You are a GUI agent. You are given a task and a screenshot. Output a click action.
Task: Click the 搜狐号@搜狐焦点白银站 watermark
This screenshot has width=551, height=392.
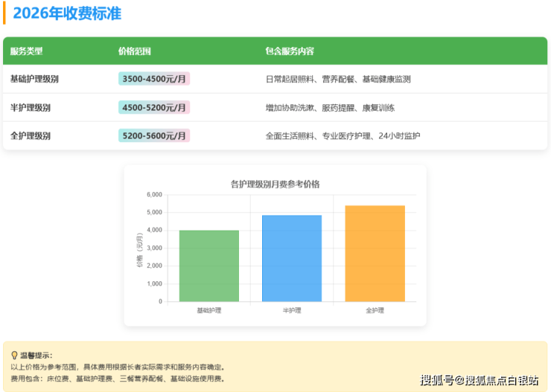(480, 380)
